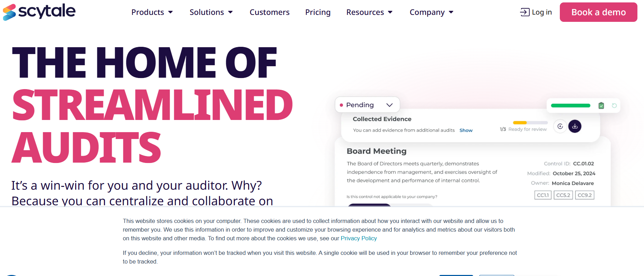Image resolution: width=644 pixels, height=276 pixels.
Task: Click the Scytale logo icon
Action: [x=9, y=12]
